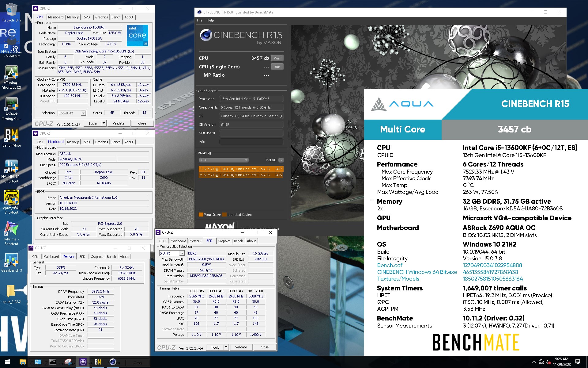Image resolution: width=588 pixels, height=368 pixels.
Task: Launch the ATuning Shortcut (2) desktop icon
Action: [11, 77]
